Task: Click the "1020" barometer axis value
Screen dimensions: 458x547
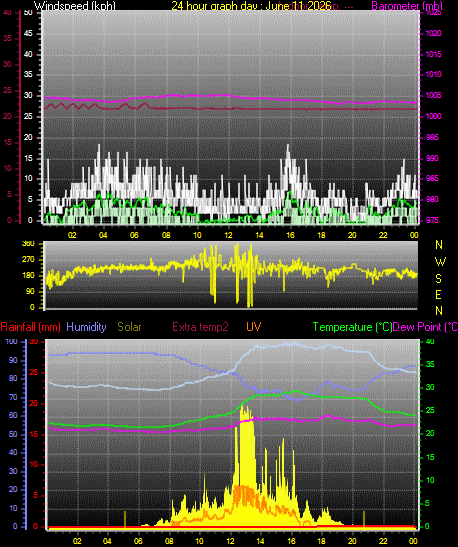Action: point(434,33)
